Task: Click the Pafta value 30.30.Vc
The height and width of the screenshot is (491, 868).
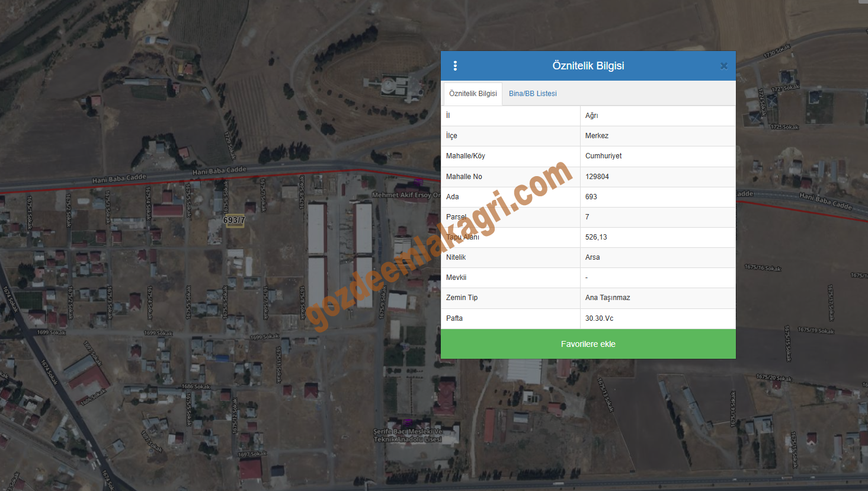Action: pos(599,318)
